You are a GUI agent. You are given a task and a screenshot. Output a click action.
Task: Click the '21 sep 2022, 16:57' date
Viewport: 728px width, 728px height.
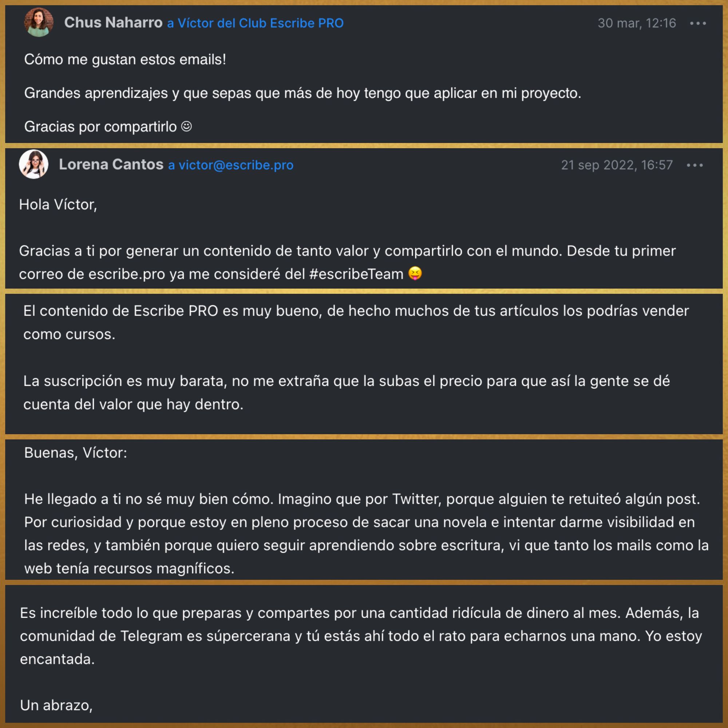(x=617, y=165)
